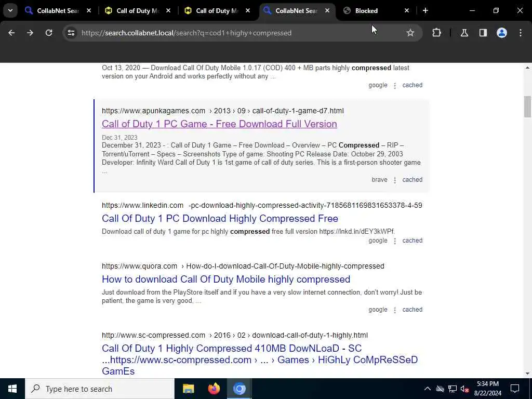Open network status tray icon
Viewport: 532px width, 399px height.
453,389
